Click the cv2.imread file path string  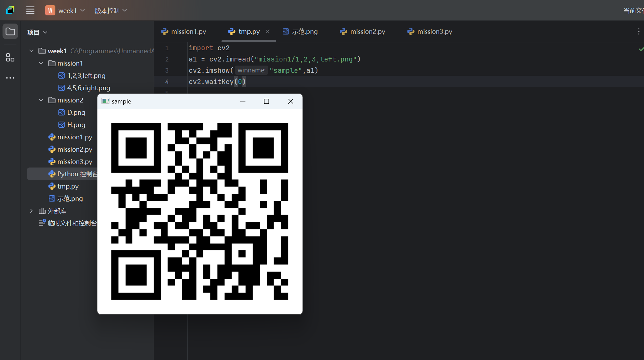click(x=306, y=59)
